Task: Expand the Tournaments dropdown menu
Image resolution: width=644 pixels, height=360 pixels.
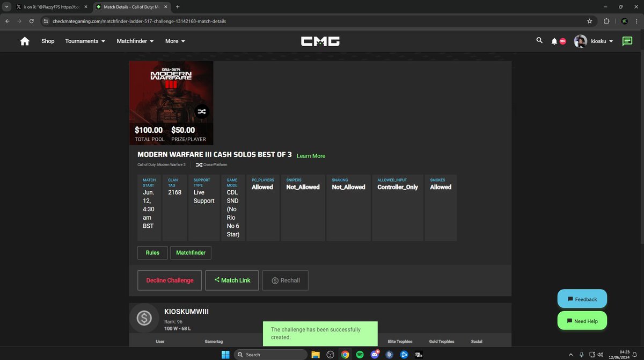Action: click(85, 41)
